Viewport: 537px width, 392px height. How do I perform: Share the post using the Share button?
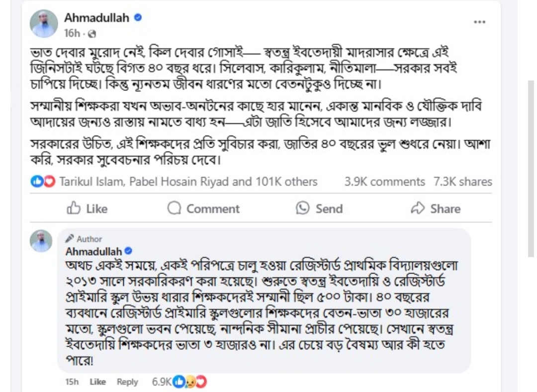click(x=436, y=208)
